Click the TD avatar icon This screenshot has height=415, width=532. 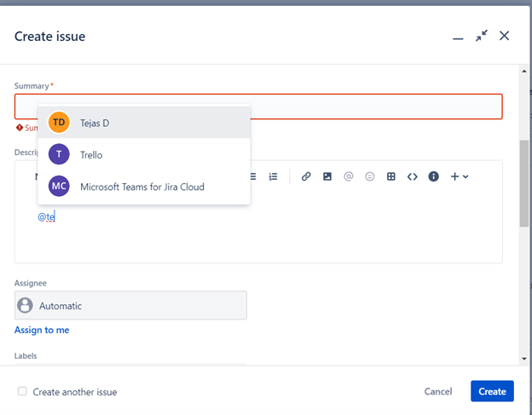(x=59, y=123)
